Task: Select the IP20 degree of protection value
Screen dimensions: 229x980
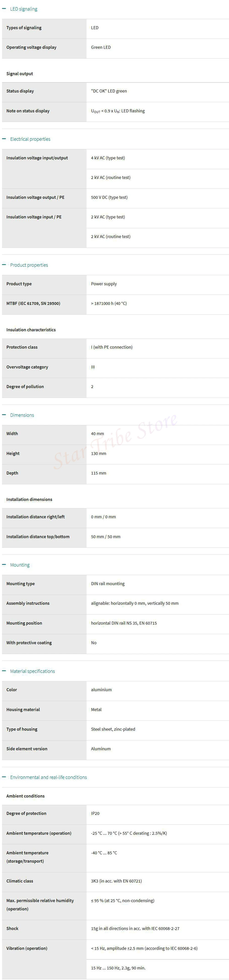Action: tap(95, 813)
